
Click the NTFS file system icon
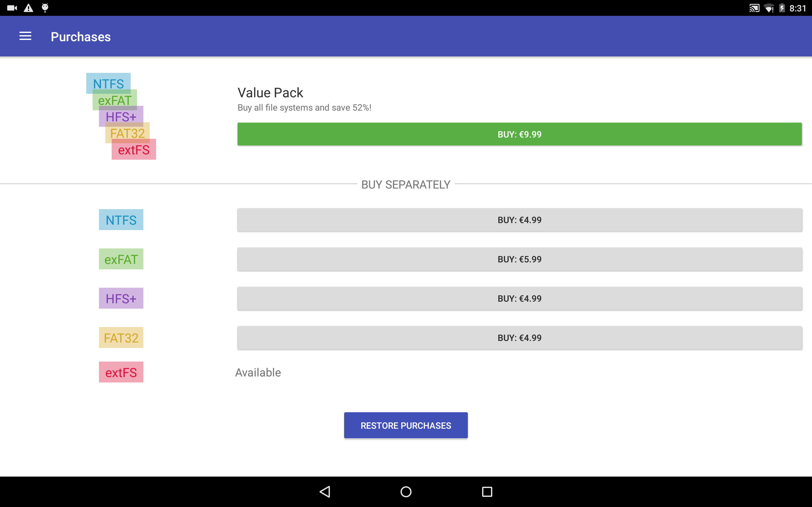(x=121, y=219)
